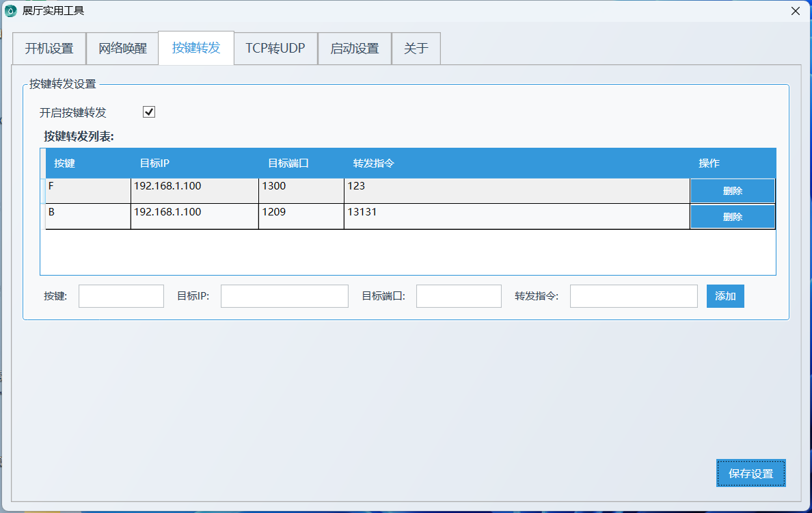
Task: Show the 关于 tab
Action: click(x=416, y=49)
